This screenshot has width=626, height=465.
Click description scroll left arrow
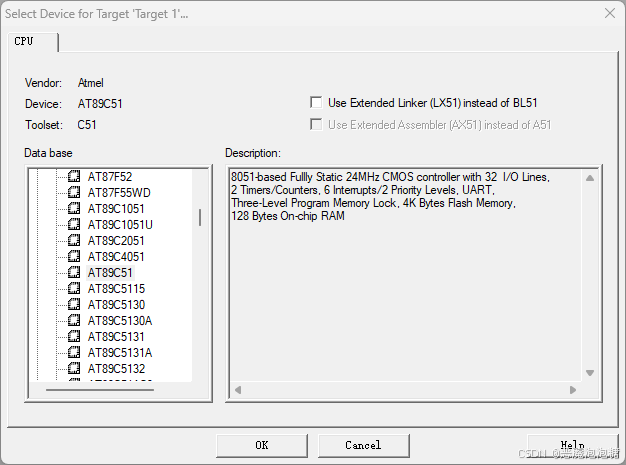pos(238,390)
